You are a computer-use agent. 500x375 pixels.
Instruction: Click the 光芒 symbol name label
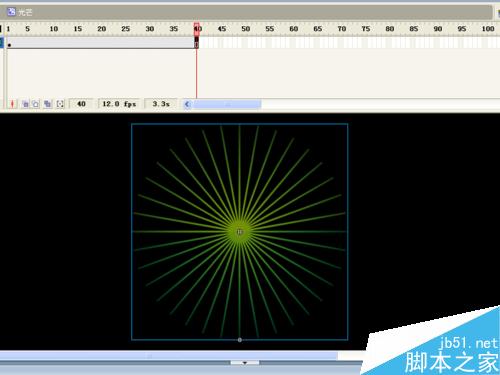click(25, 13)
